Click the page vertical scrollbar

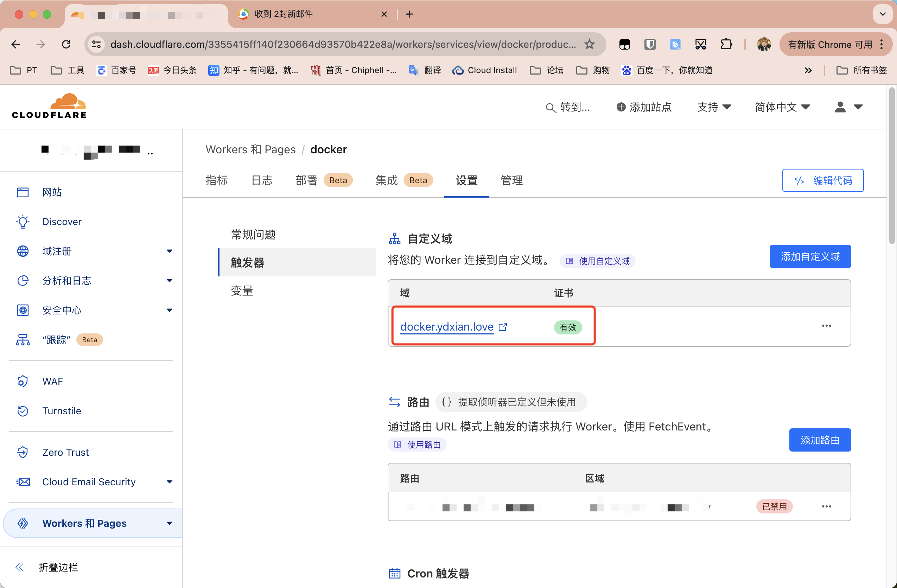point(892,166)
